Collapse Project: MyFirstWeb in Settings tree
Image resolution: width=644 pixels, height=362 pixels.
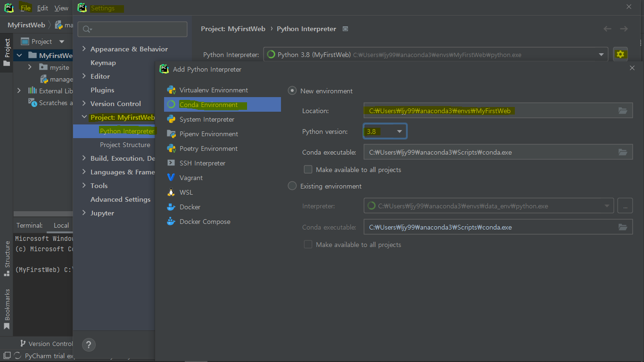84,117
